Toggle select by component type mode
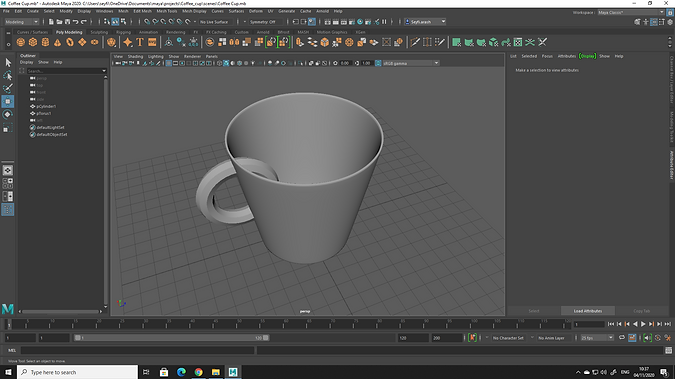Viewport: 675px width, 379px height. point(124,22)
